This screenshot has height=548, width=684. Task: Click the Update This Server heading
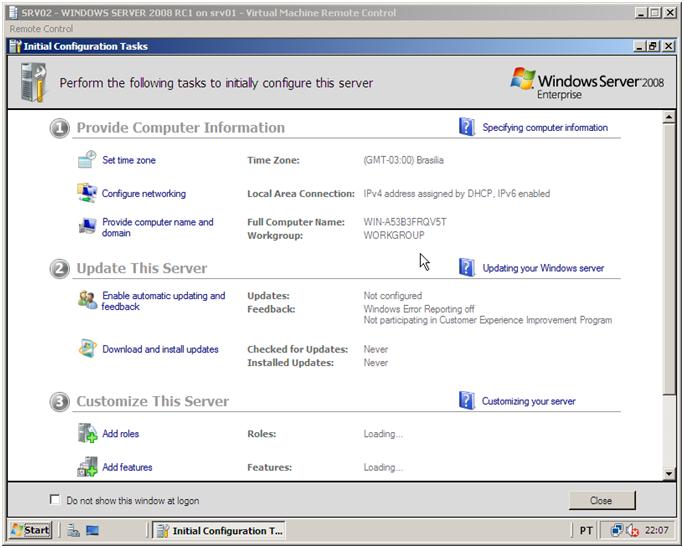(142, 268)
